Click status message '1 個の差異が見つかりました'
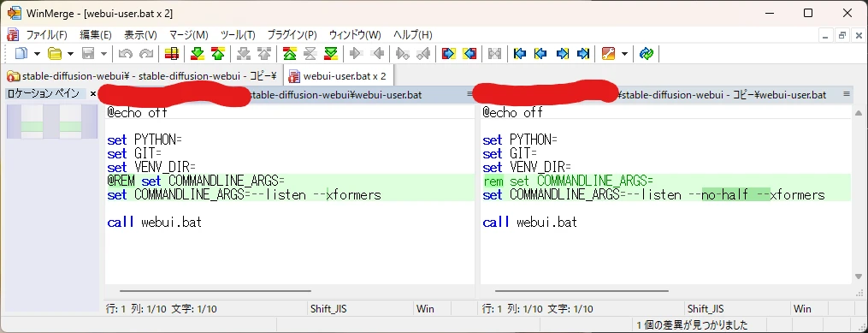Image resolution: width=868 pixels, height=333 pixels. click(692, 324)
